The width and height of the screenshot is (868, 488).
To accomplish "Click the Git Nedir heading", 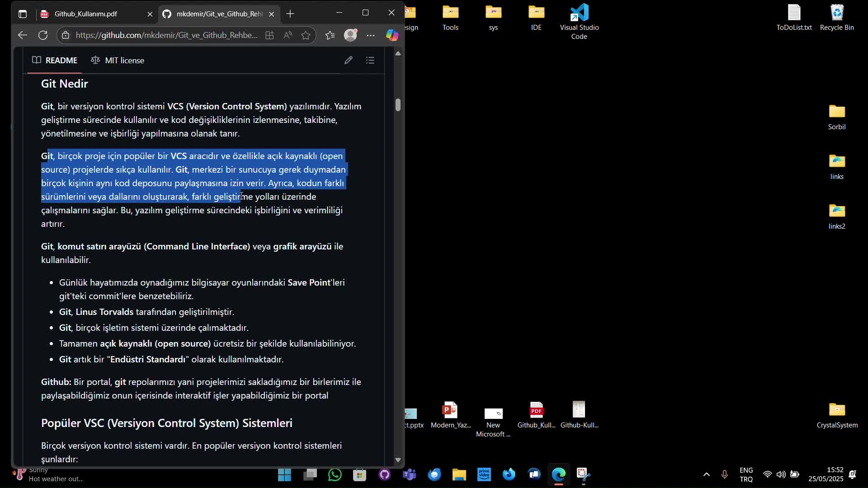I will point(65,84).
